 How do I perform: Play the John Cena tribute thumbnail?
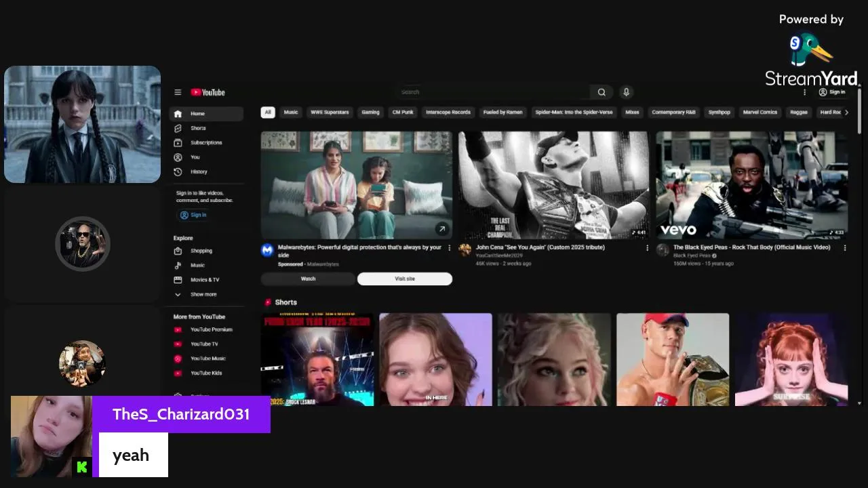(554, 185)
